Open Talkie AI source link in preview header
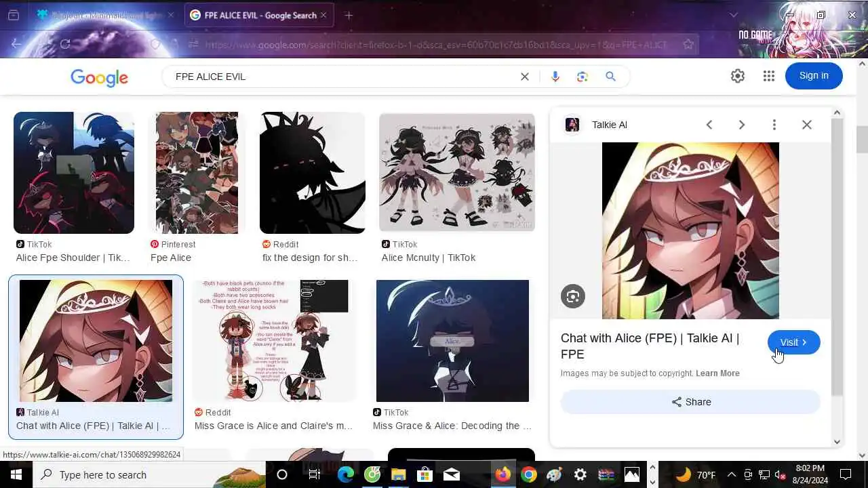 (x=610, y=125)
